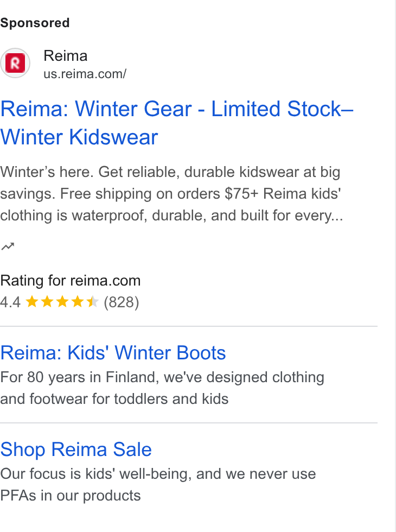The width and height of the screenshot is (396, 532).
Task: Open the (828) reviews count
Action: [x=122, y=302]
